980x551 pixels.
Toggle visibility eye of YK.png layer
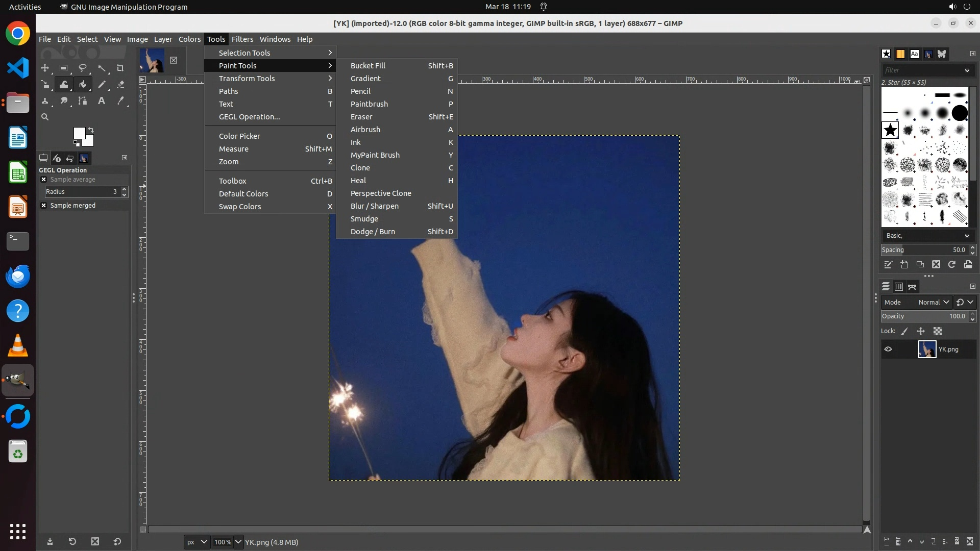coord(888,349)
